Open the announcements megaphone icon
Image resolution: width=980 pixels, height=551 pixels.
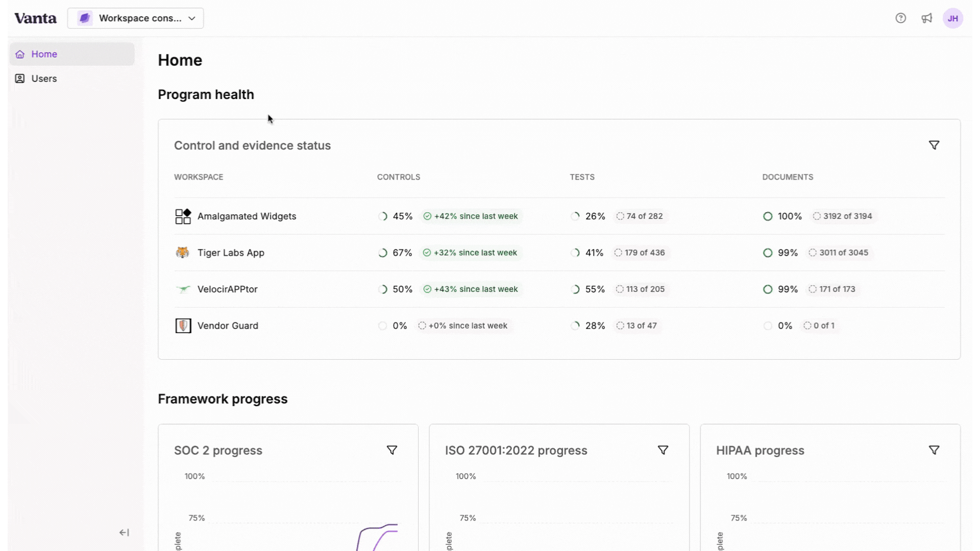(x=926, y=18)
